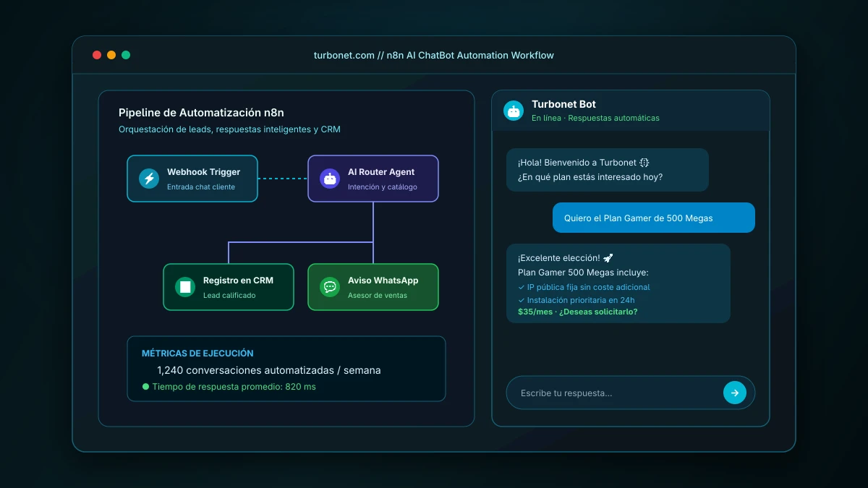
Task: Click 'Intención y catálogo' subtitle
Action: [x=382, y=187]
